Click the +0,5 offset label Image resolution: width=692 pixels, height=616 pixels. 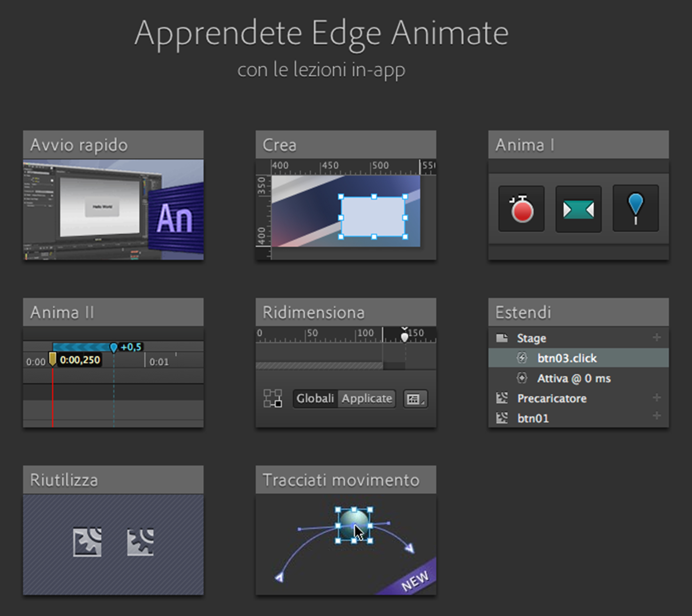(131, 347)
